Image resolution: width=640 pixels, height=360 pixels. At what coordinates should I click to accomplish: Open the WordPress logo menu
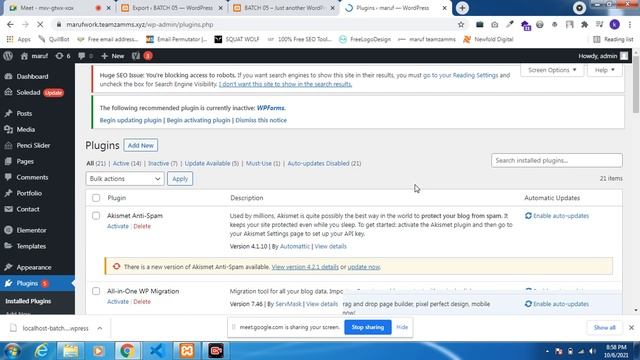tap(8, 56)
